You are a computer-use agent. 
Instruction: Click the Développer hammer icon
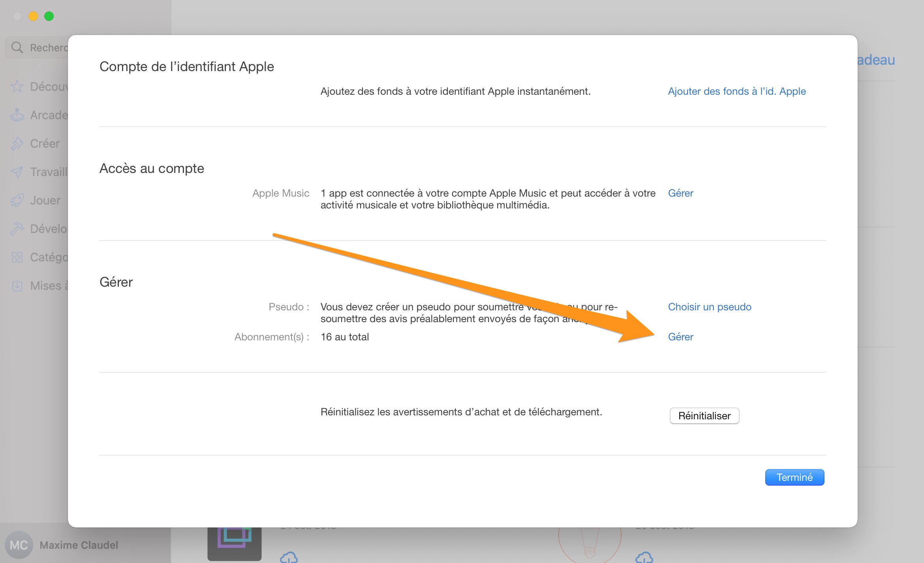(x=17, y=229)
